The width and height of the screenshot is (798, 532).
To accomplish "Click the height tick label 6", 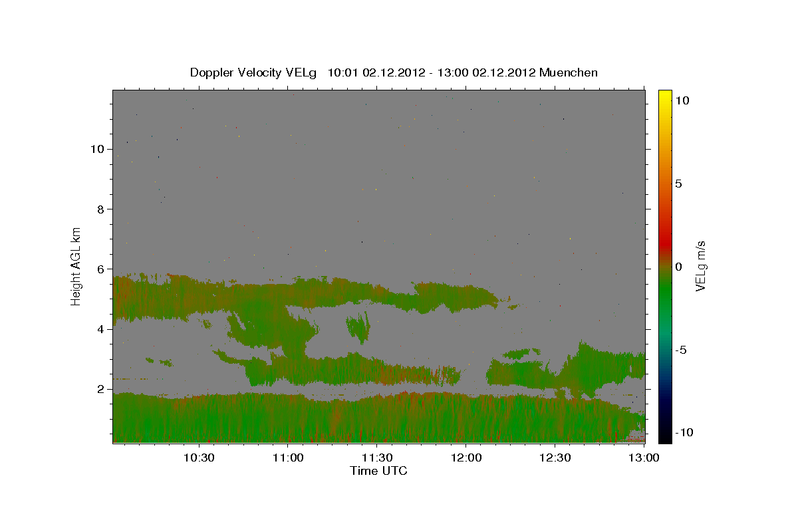I will (x=100, y=269).
